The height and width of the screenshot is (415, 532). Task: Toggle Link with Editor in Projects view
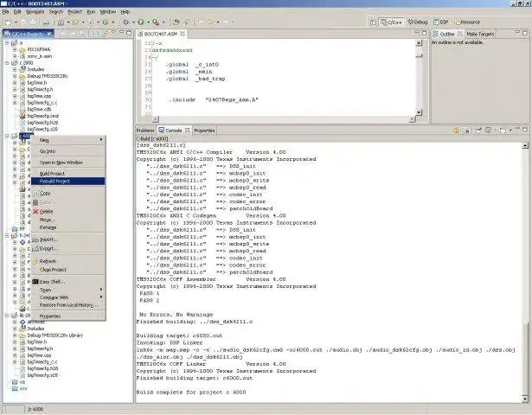coord(105,34)
